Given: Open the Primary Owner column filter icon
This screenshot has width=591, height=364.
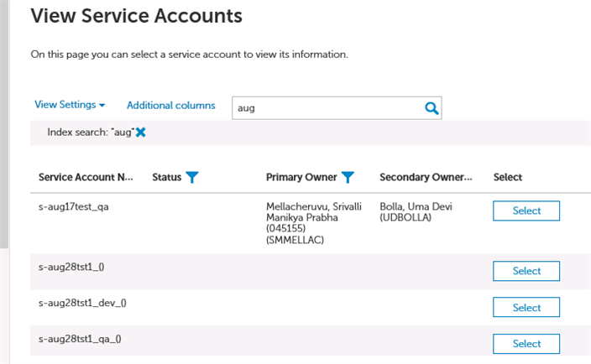Looking at the screenshot, I should click(348, 177).
